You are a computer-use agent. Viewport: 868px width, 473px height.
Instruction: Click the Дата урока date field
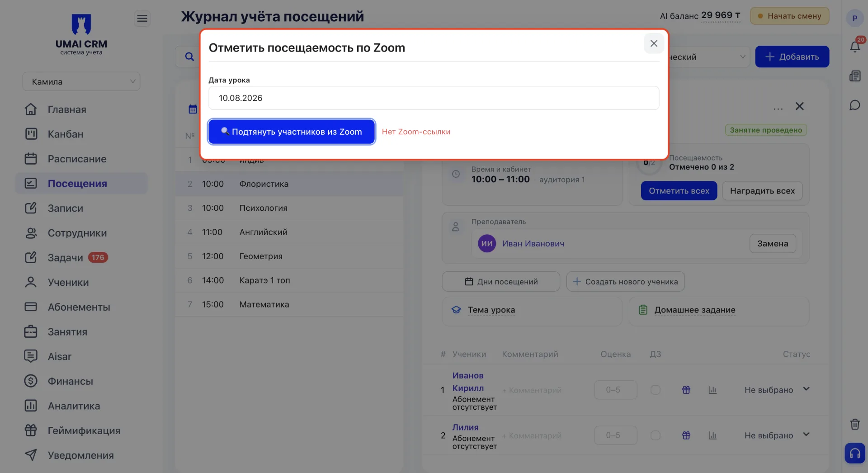click(x=434, y=98)
